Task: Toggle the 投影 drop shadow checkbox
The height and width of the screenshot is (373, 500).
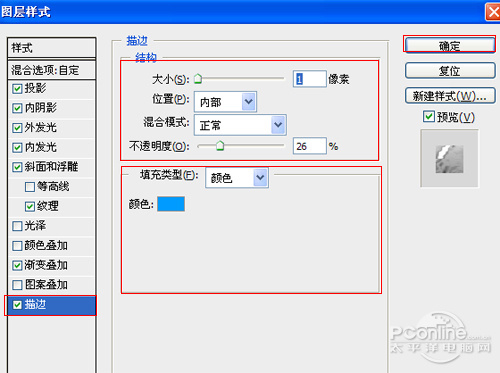Action: click(17, 89)
